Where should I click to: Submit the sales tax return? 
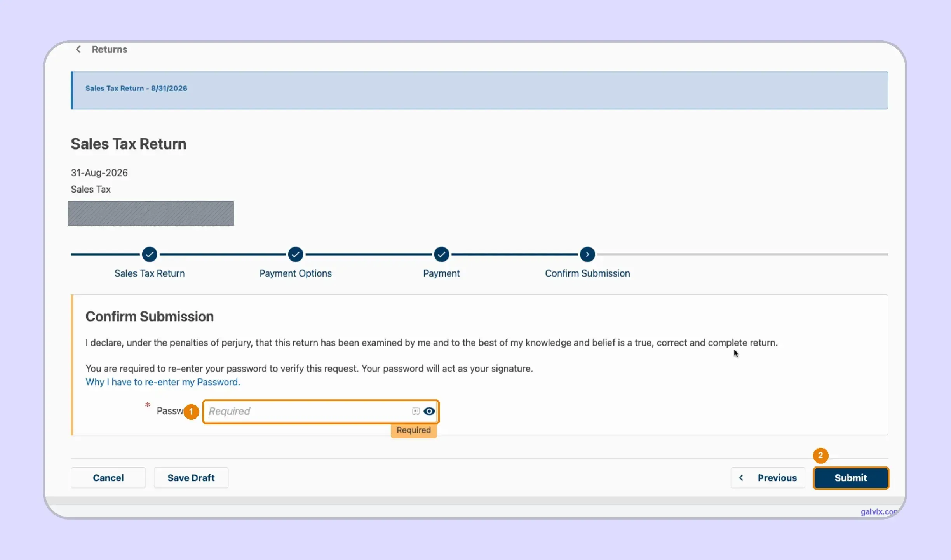(851, 478)
